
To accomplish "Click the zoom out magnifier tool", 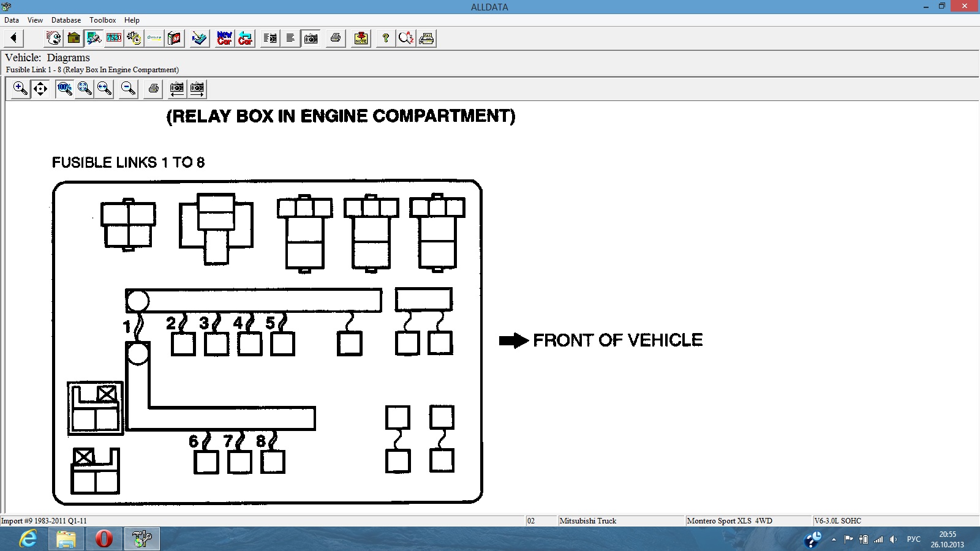I will 128,89.
